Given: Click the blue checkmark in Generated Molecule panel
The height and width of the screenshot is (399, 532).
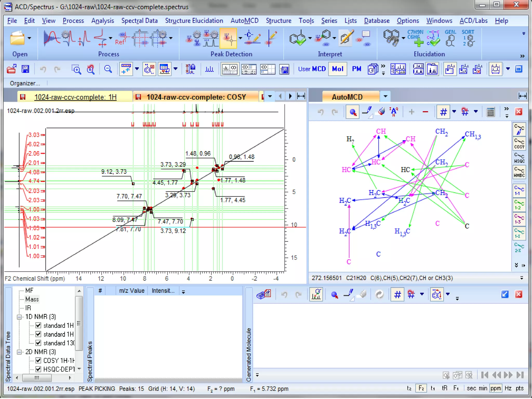Looking at the screenshot, I should click(x=505, y=294).
